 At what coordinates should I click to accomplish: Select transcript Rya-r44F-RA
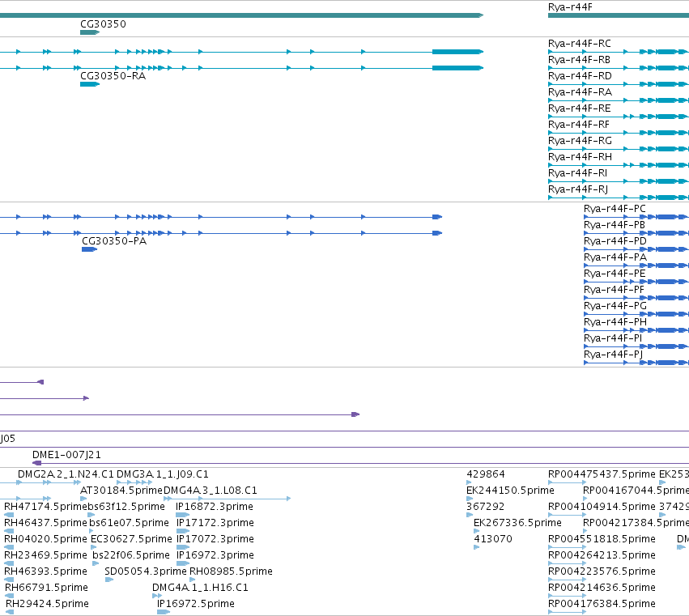580,91
